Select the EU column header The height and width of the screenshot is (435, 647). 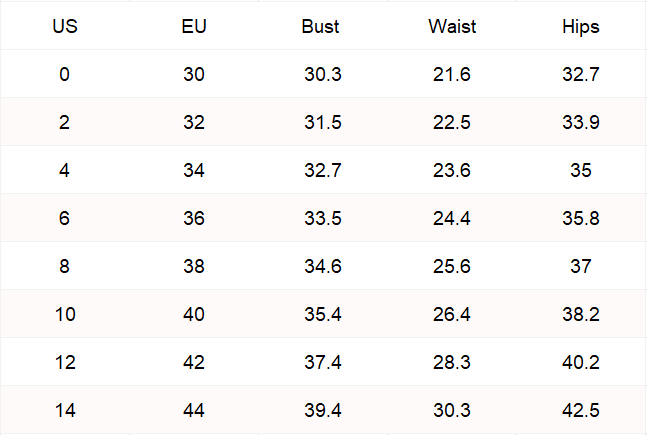[194, 27]
